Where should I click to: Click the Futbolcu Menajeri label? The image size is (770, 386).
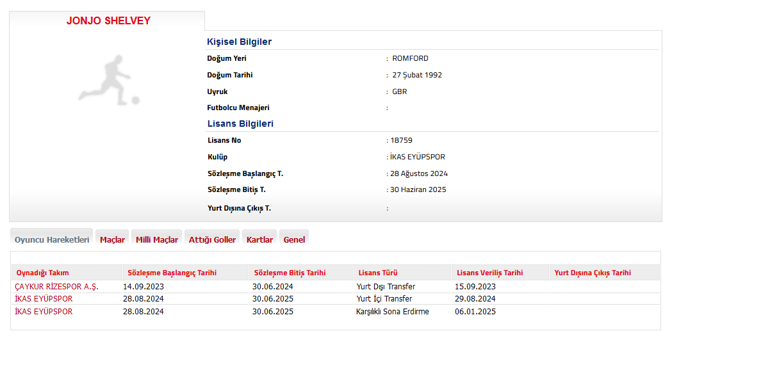(x=238, y=108)
